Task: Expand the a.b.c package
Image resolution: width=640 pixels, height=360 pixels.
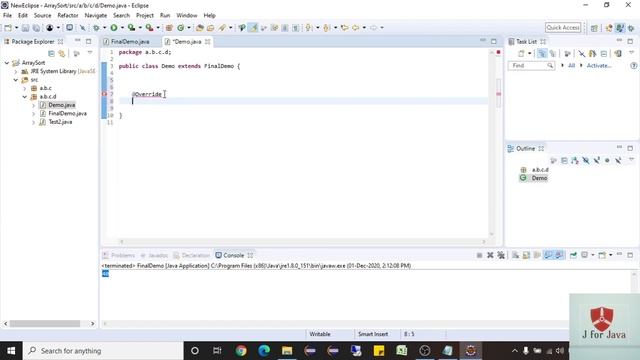Action: point(25,88)
